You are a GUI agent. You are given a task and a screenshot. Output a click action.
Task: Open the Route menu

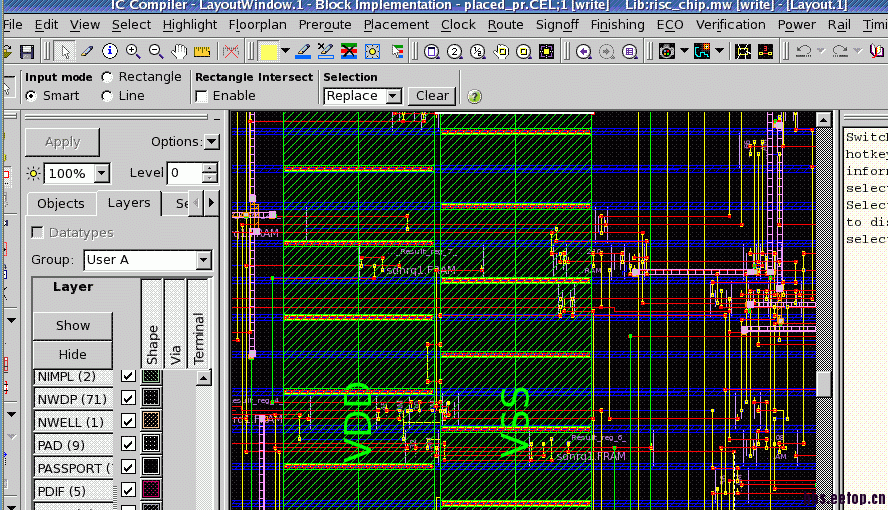click(505, 25)
